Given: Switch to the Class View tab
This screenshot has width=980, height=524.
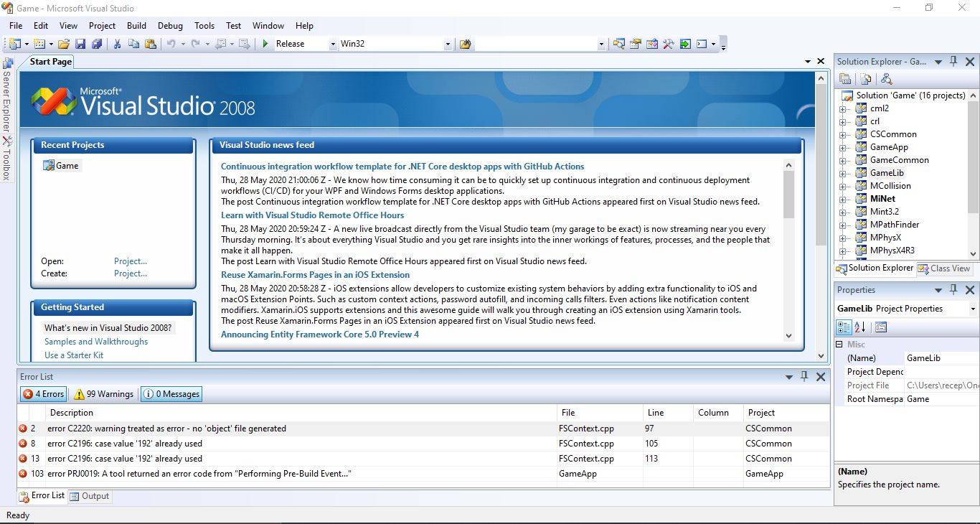Looking at the screenshot, I should (x=943, y=268).
